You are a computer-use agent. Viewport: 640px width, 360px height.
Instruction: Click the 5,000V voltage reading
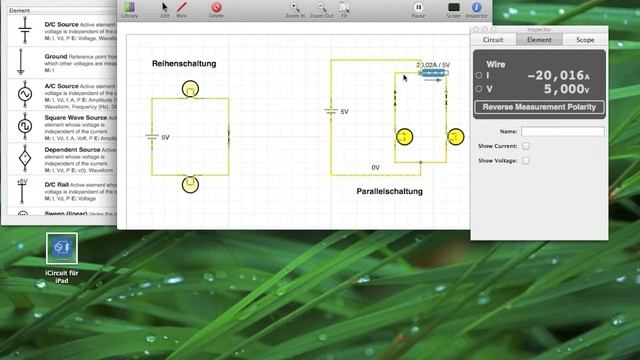566,89
